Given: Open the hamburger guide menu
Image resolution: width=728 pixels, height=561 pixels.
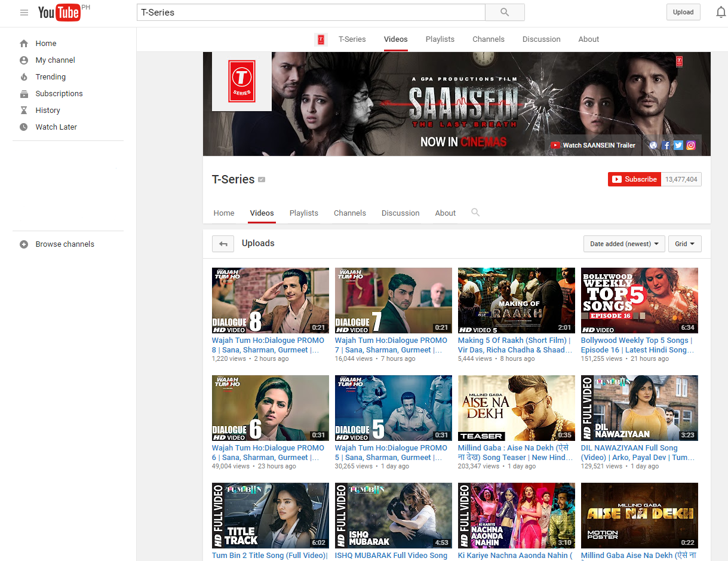Looking at the screenshot, I should 24,13.
